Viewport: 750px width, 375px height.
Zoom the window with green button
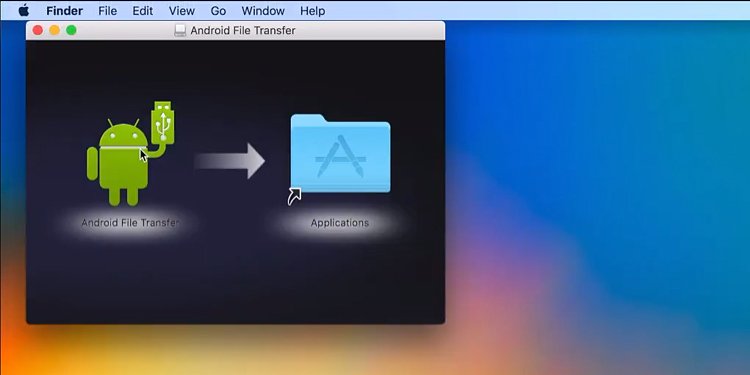pyautogui.click(x=71, y=31)
